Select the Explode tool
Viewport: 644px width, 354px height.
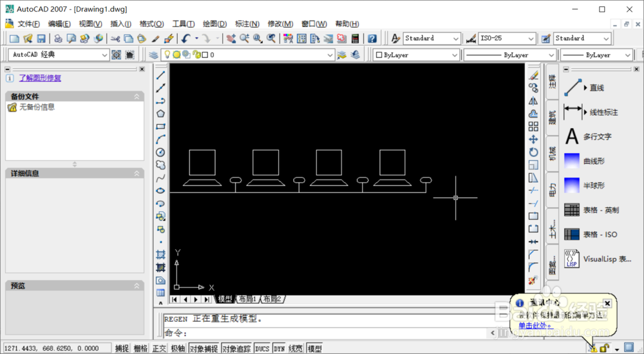click(x=533, y=280)
